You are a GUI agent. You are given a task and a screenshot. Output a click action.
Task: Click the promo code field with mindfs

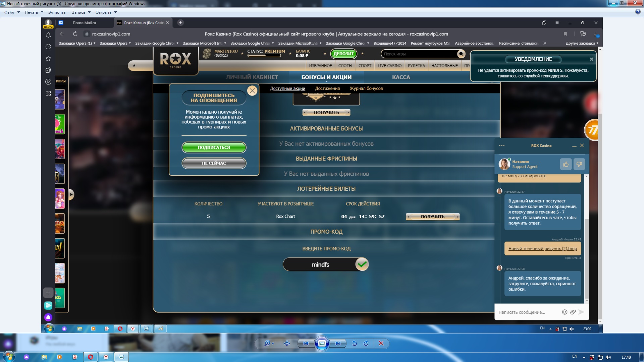click(x=320, y=264)
